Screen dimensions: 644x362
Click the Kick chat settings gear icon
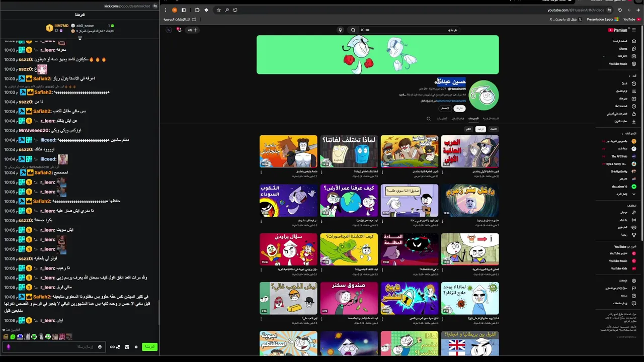[x=136, y=347]
